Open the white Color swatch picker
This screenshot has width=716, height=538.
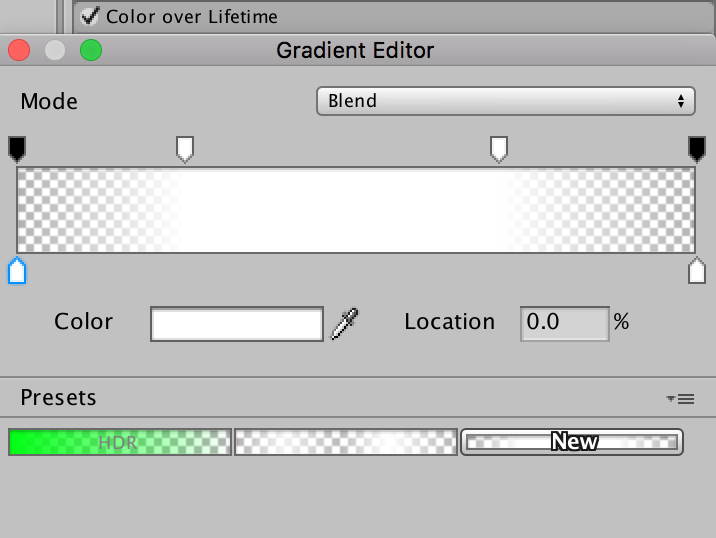pyautogui.click(x=237, y=323)
